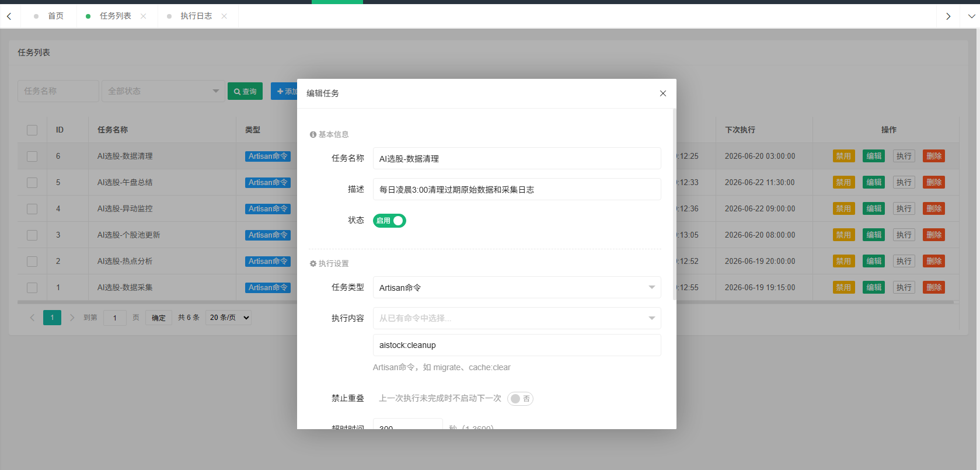Image resolution: width=980 pixels, height=470 pixels.
Task: Toggle the 禁止重叠 switch
Action: [520, 399]
